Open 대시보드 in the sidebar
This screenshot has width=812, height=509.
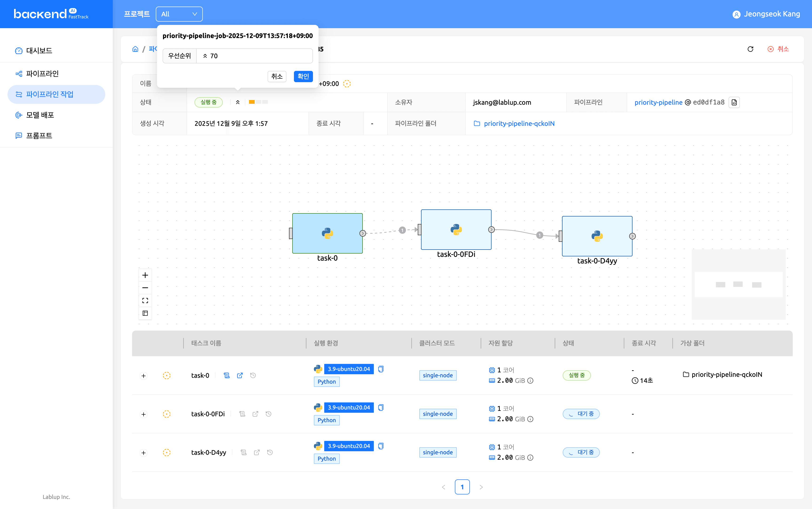click(39, 50)
